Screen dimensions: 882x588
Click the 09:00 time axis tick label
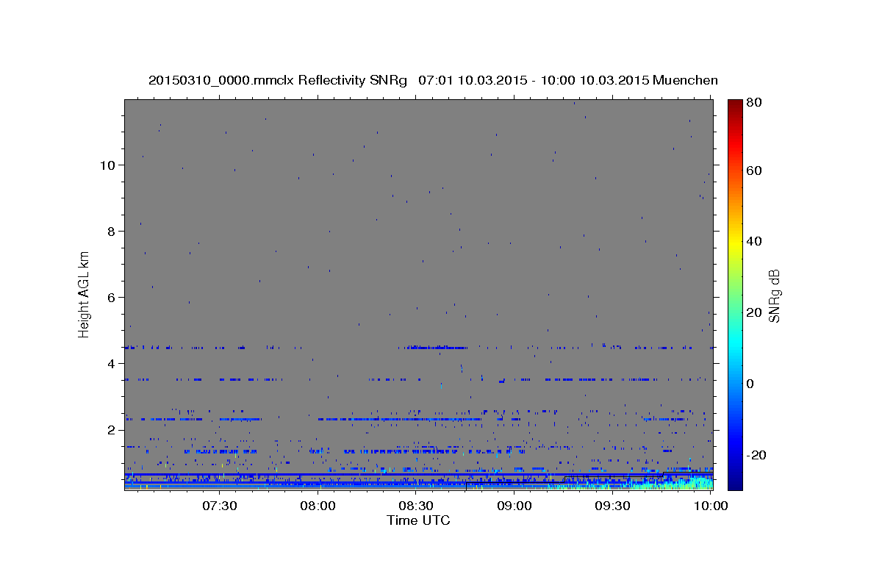coord(514,506)
